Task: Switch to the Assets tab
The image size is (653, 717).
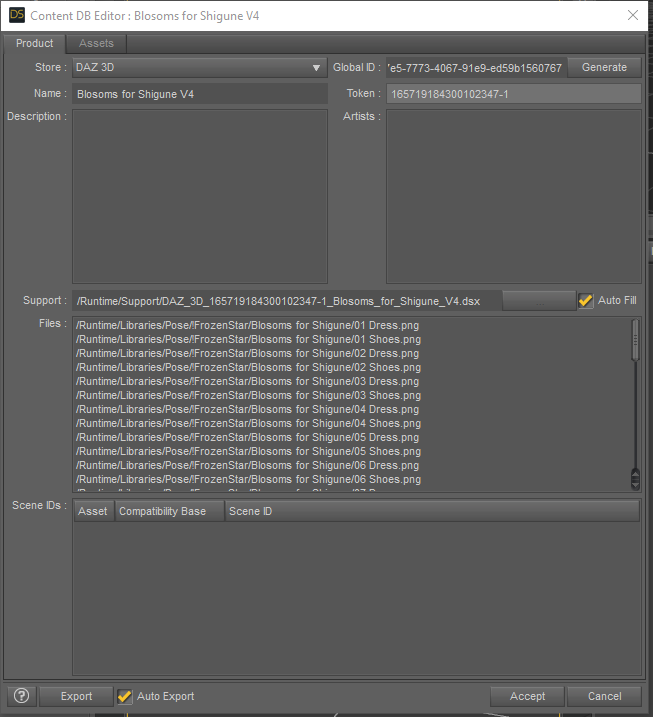Action: [x=96, y=43]
